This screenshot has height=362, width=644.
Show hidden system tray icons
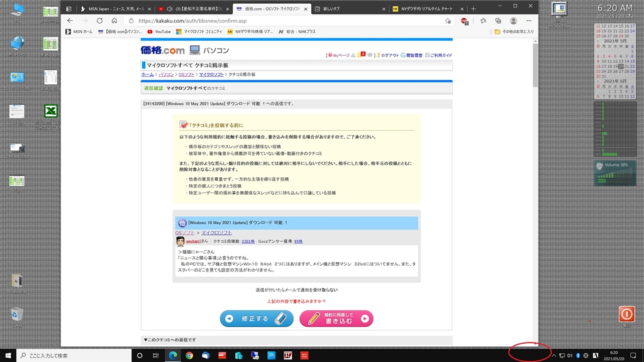coord(553,356)
